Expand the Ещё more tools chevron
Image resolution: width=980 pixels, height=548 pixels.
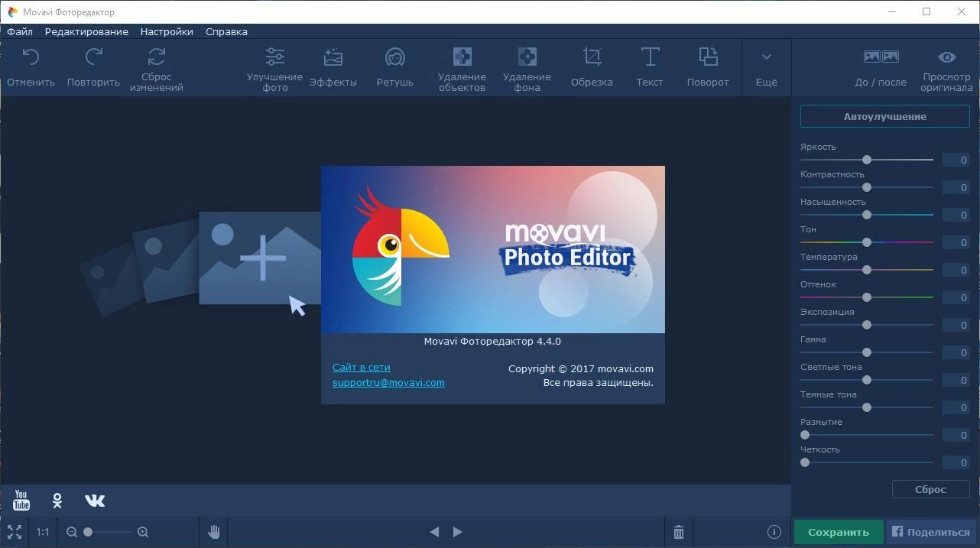(x=767, y=57)
